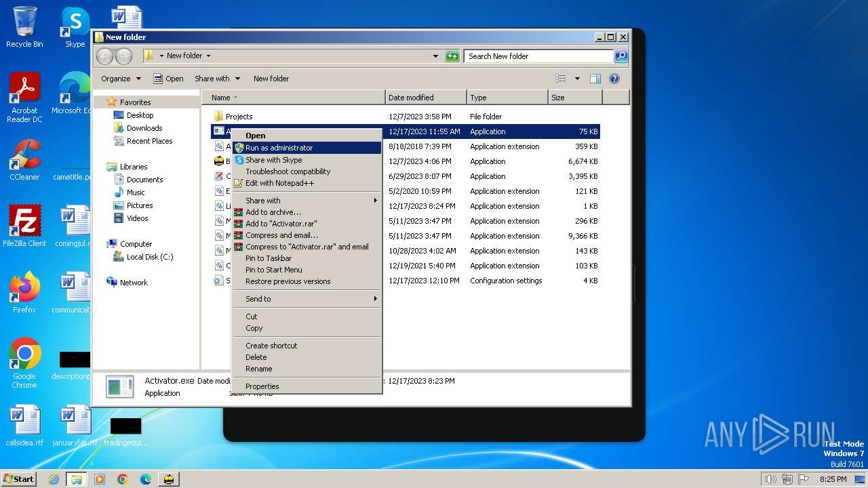Screen dimensions: 868x488
Task: Click the New folder toolbar button
Action: pyautogui.click(x=271, y=79)
